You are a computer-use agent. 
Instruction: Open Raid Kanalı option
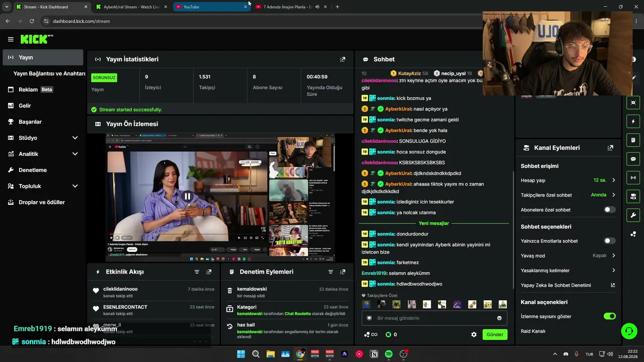pyautogui.click(x=533, y=331)
